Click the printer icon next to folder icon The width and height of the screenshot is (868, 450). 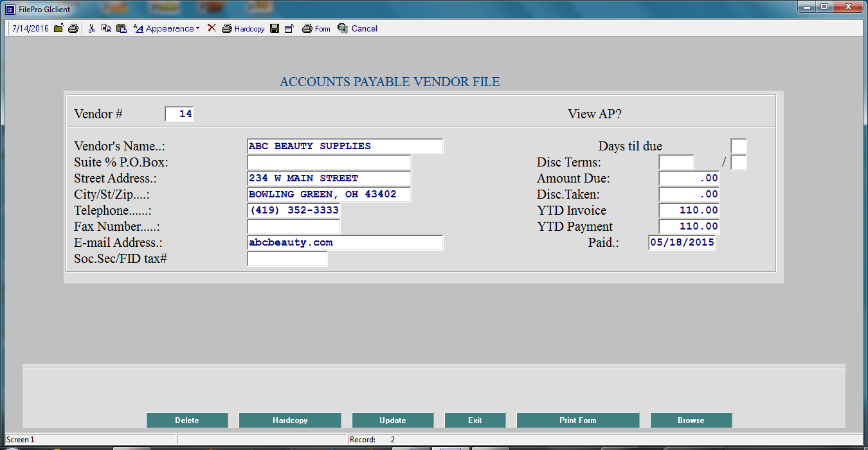pyautogui.click(x=73, y=28)
